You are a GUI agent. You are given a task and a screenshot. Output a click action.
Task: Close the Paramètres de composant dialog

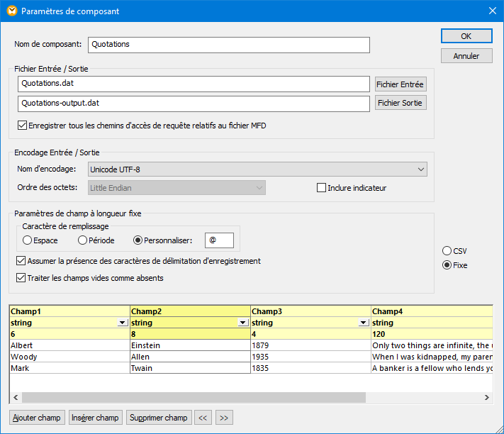492,11
